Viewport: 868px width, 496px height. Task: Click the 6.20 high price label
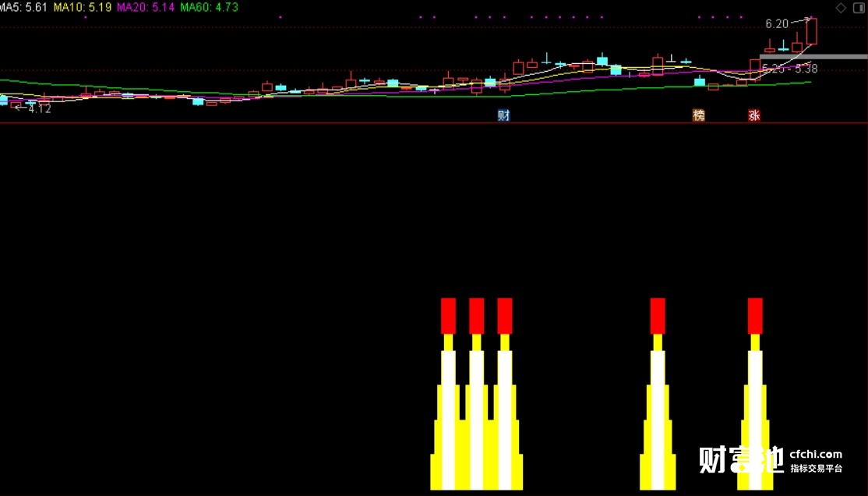[x=777, y=24]
